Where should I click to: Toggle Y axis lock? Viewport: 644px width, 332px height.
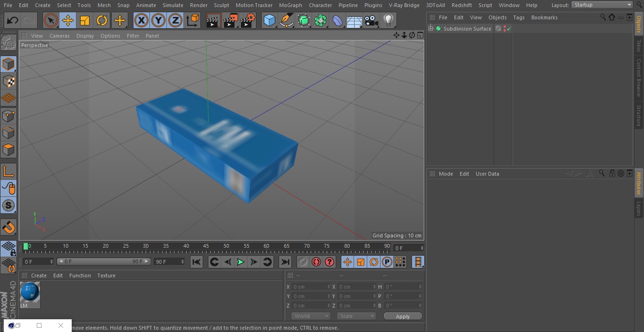coord(158,20)
